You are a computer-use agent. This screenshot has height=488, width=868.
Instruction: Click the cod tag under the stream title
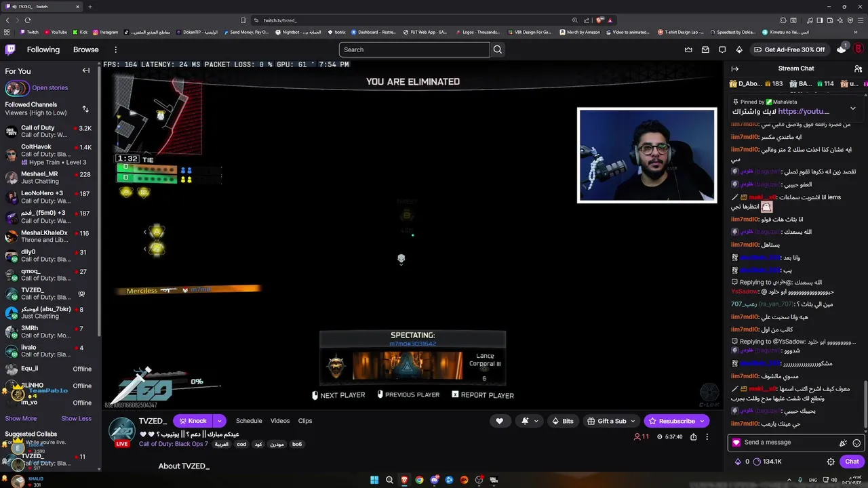[241, 444]
